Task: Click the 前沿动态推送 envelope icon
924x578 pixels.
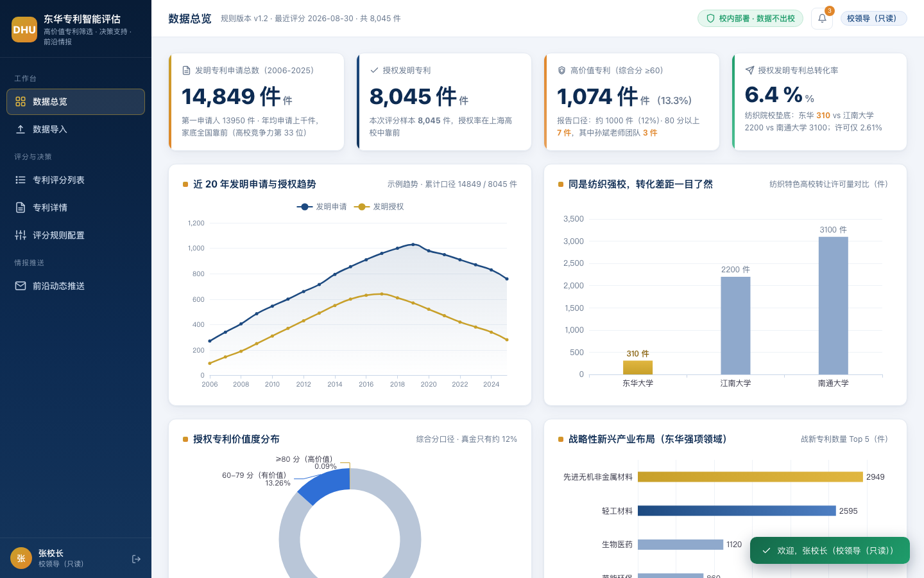Action: point(21,286)
